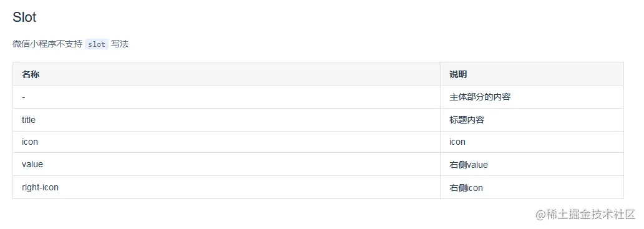This screenshot has width=644, height=229.
Task: Select the dash name cell
Action: pyautogui.click(x=227, y=97)
